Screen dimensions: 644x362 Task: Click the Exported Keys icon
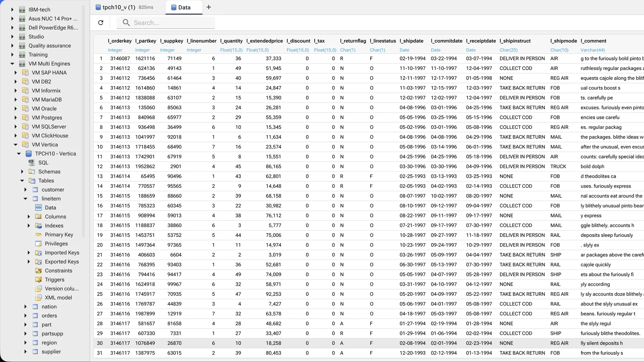[x=39, y=262]
